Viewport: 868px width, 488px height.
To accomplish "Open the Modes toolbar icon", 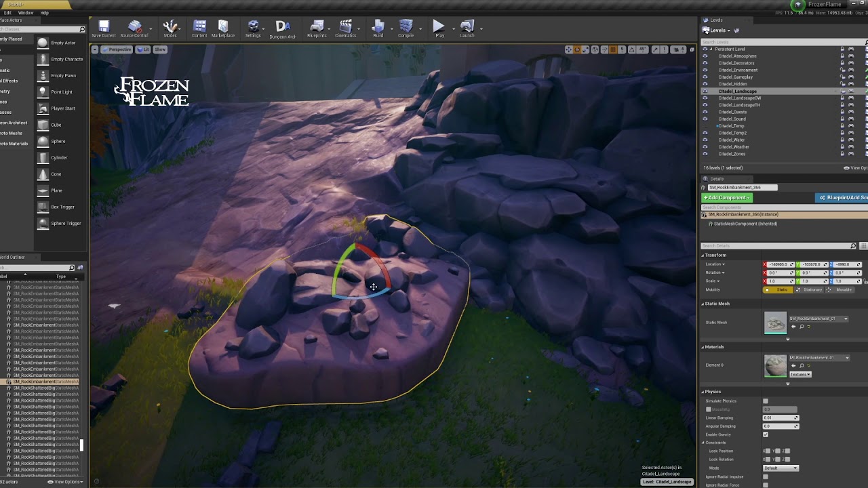I will click(170, 28).
